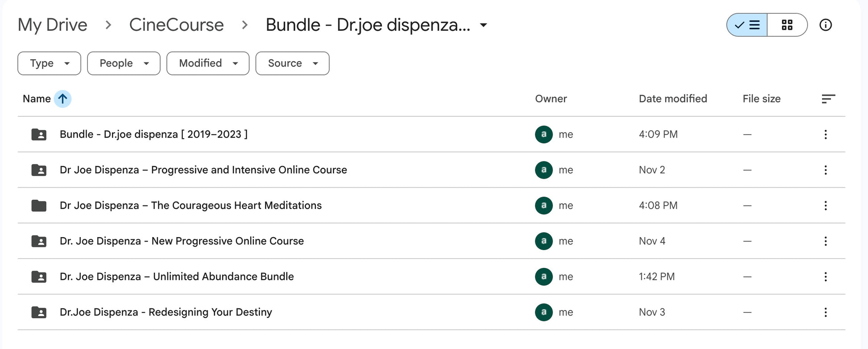
Task: Open more actions for Redesigning Your Destiny
Action: coord(825,312)
